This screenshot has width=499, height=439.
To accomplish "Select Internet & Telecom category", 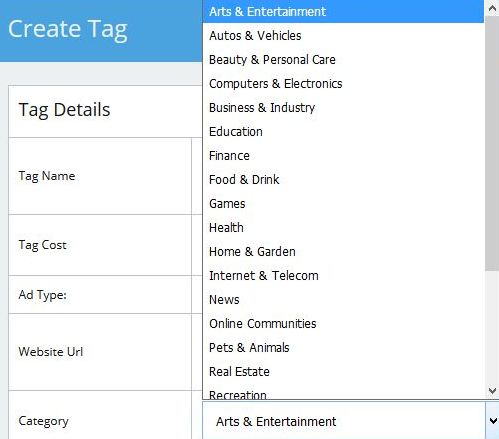I will [x=343, y=276].
